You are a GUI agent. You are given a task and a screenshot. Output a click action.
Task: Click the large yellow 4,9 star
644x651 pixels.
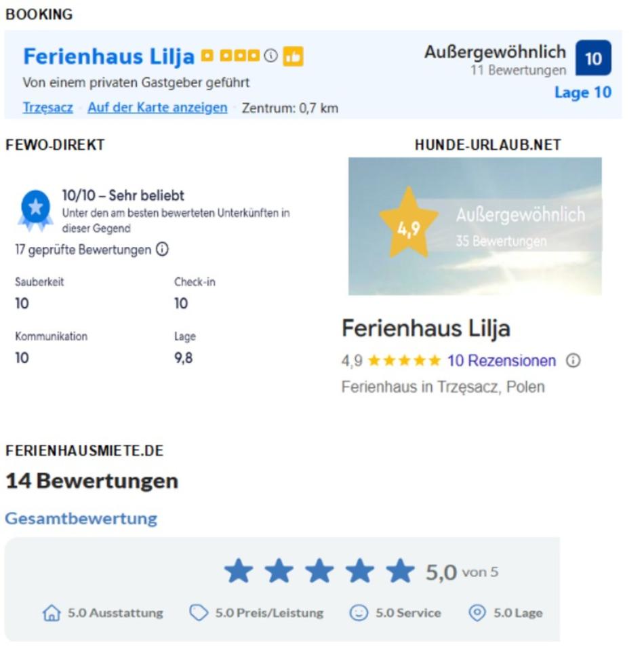click(x=408, y=222)
